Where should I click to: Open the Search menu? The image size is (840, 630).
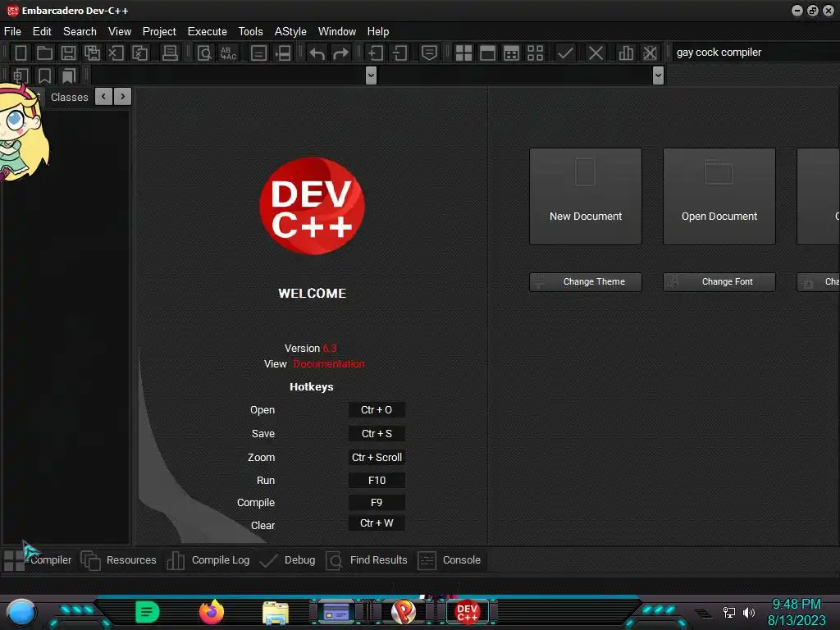click(80, 32)
